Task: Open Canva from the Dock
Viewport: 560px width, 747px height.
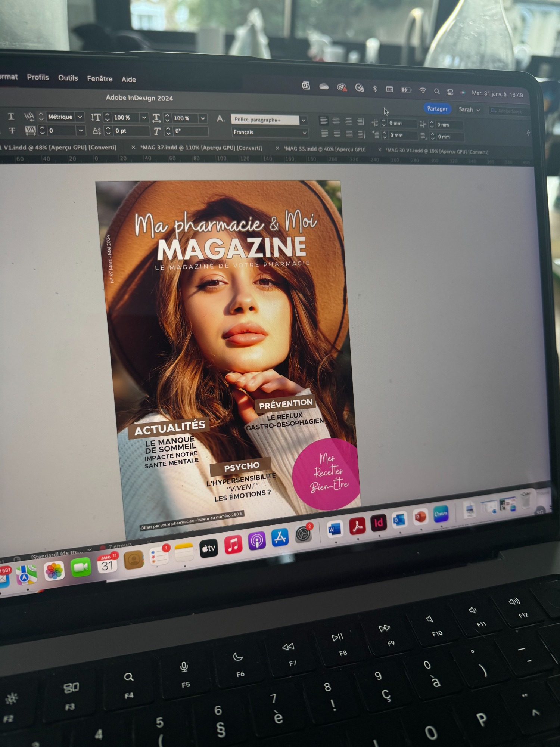Action: point(441,514)
